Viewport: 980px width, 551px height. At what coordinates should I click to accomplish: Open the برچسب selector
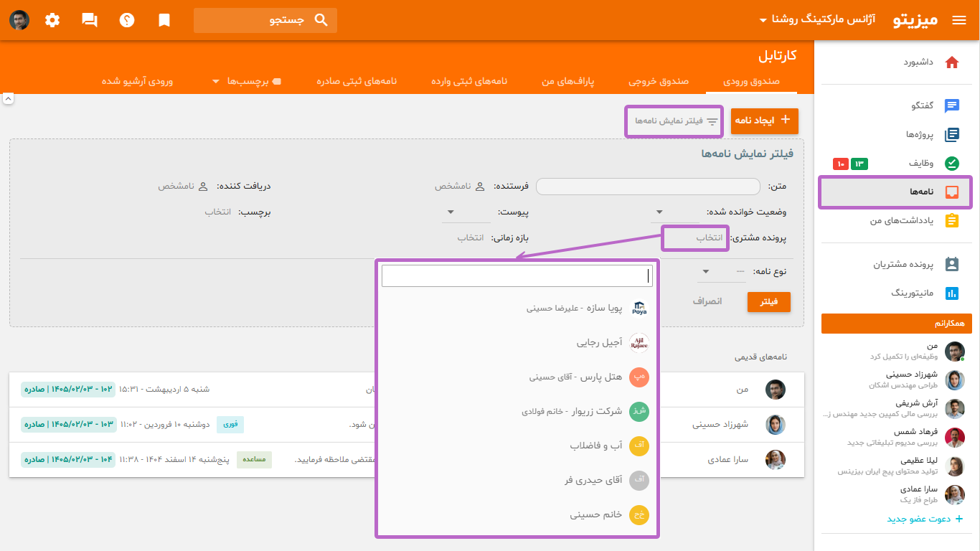(x=217, y=212)
